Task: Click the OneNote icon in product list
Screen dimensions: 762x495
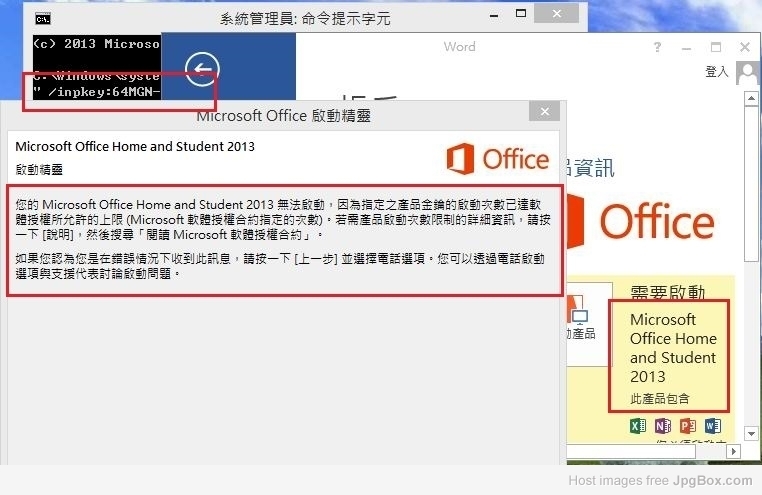Action: (x=663, y=426)
